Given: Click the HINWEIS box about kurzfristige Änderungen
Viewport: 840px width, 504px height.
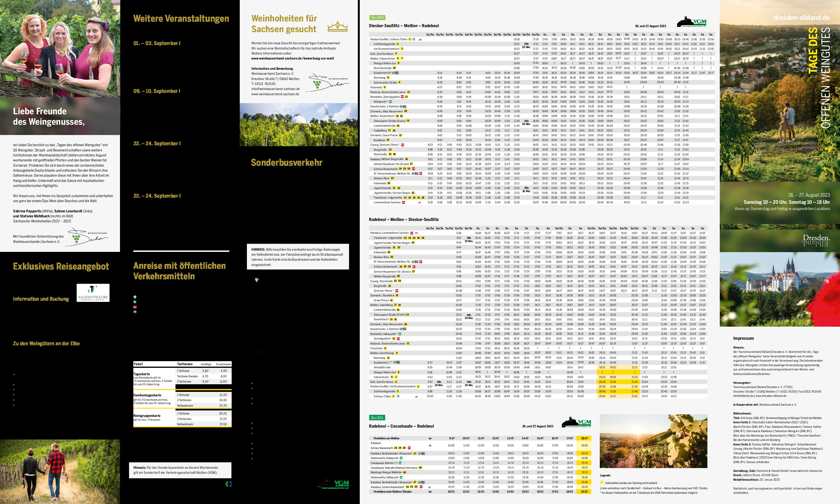Looking at the screenshot, I should tap(298, 257).
